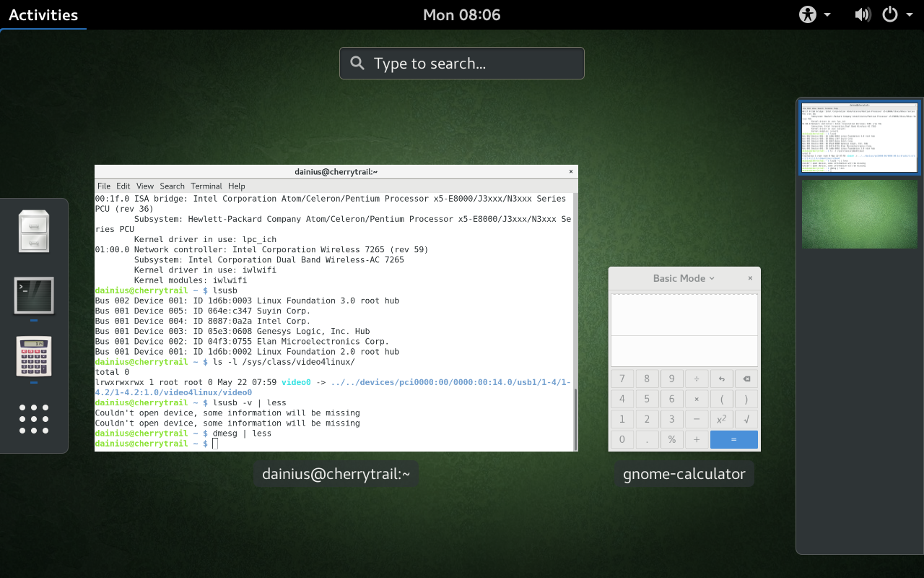Select the empty second workspace thumbnail

859,214
